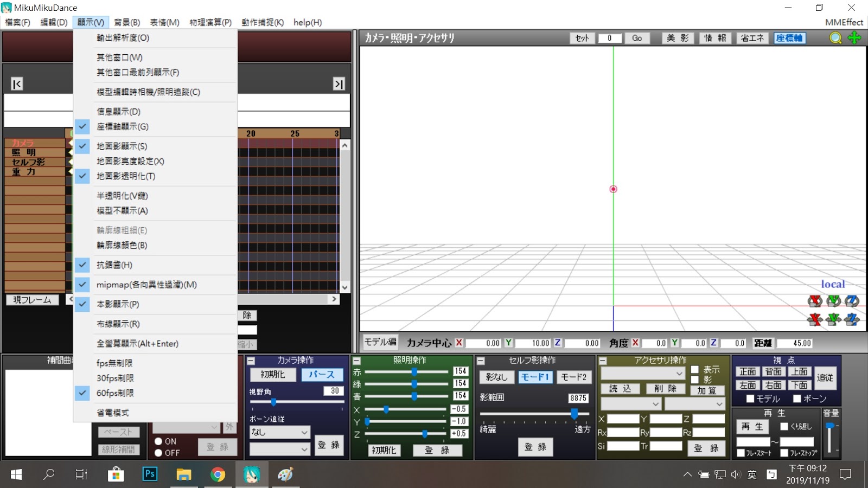Open the 檔案(F) menu
Image resolution: width=868 pixels, height=488 pixels.
(17, 22)
